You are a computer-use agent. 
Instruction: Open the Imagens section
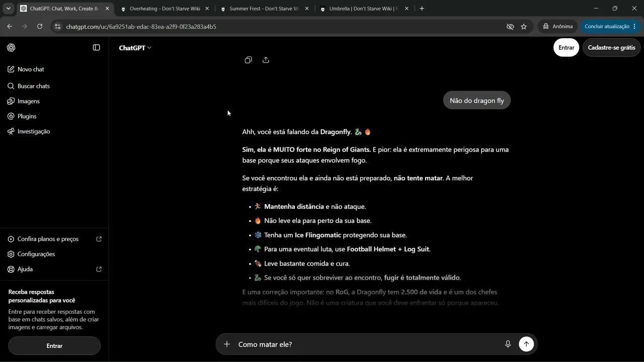click(54, 101)
